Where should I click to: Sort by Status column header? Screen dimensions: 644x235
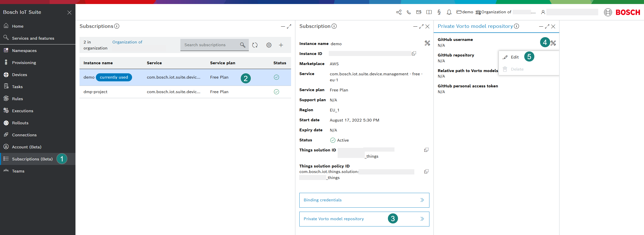280,63
